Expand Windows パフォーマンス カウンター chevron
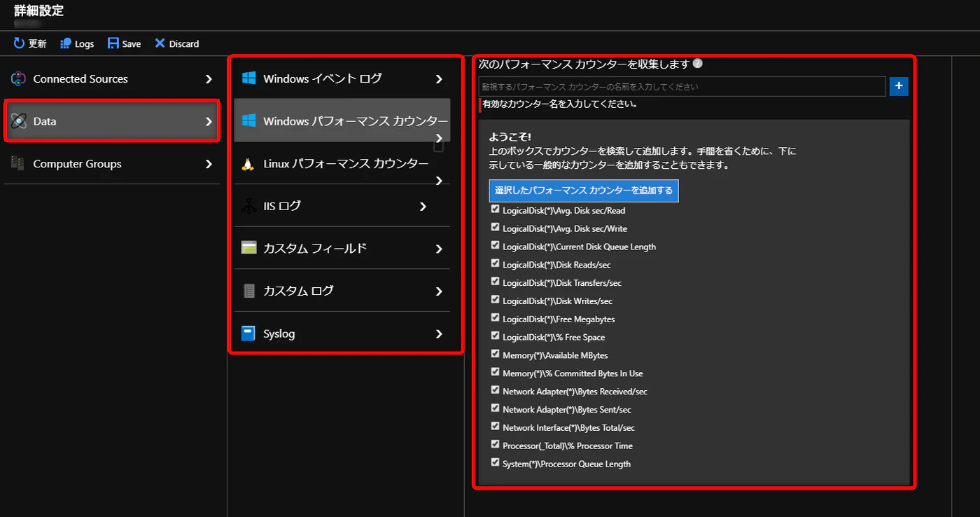The width and height of the screenshot is (980, 517). click(439, 138)
